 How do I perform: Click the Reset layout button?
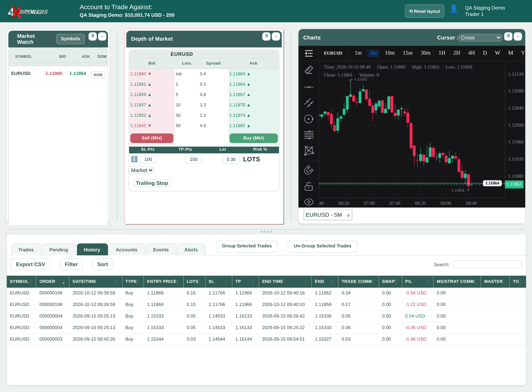(424, 11)
